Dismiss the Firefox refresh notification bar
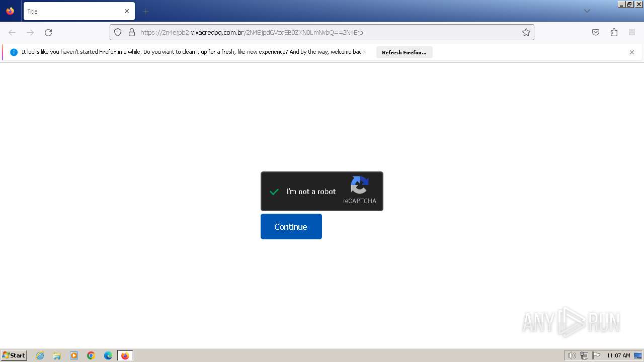644x362 pixels. pos(632,52)
